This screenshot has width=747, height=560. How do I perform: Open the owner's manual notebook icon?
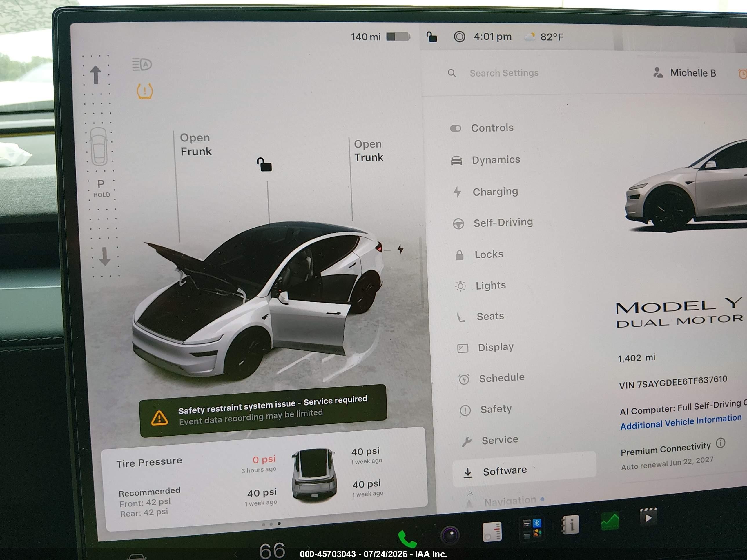570,525
